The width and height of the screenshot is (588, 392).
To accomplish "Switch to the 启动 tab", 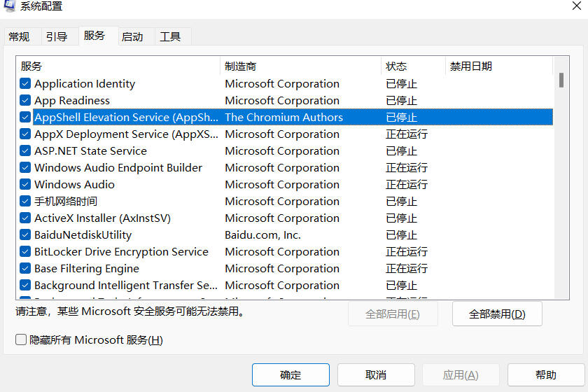I will (132, 37).
